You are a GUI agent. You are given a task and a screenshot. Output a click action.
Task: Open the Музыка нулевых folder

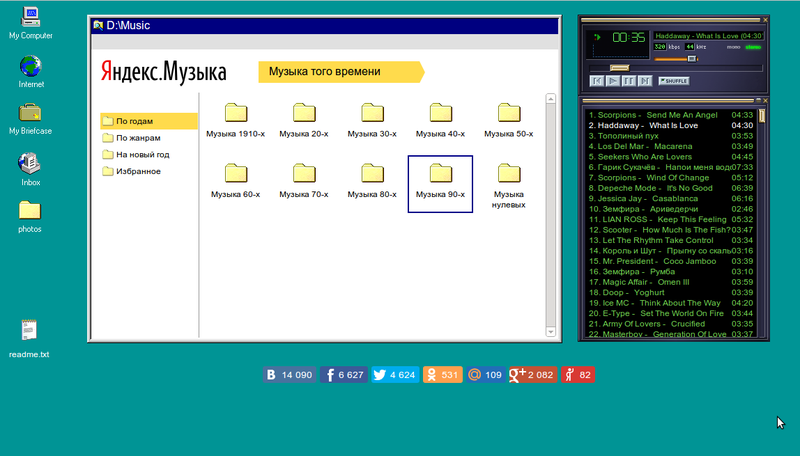[509, 186]
